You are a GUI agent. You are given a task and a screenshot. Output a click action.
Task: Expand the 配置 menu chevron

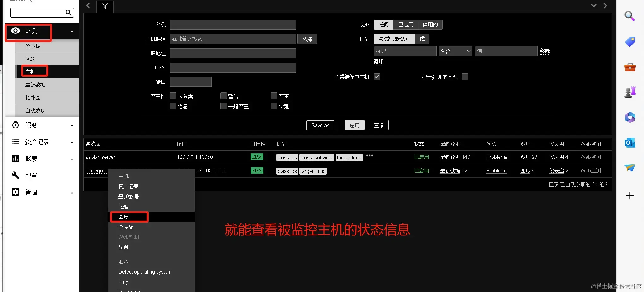click(72, 176)
